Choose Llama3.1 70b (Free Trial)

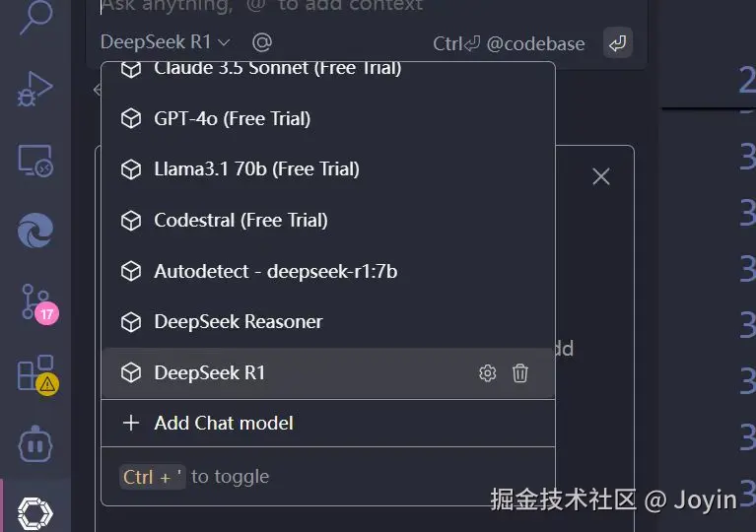point(256,169)
